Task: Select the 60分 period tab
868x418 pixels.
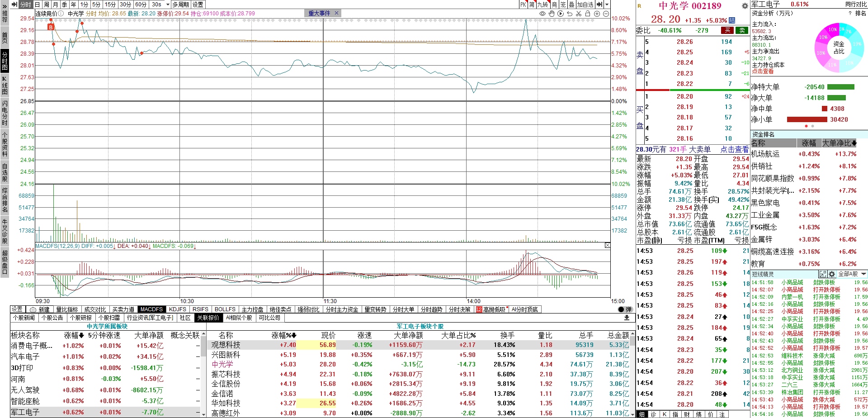Action: point(141,5)
